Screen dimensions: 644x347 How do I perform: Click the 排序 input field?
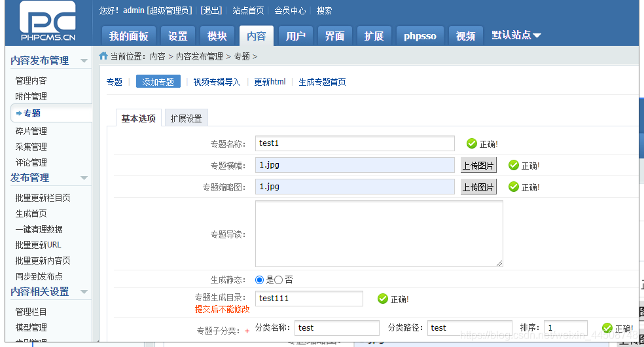[x=565, y=328]
